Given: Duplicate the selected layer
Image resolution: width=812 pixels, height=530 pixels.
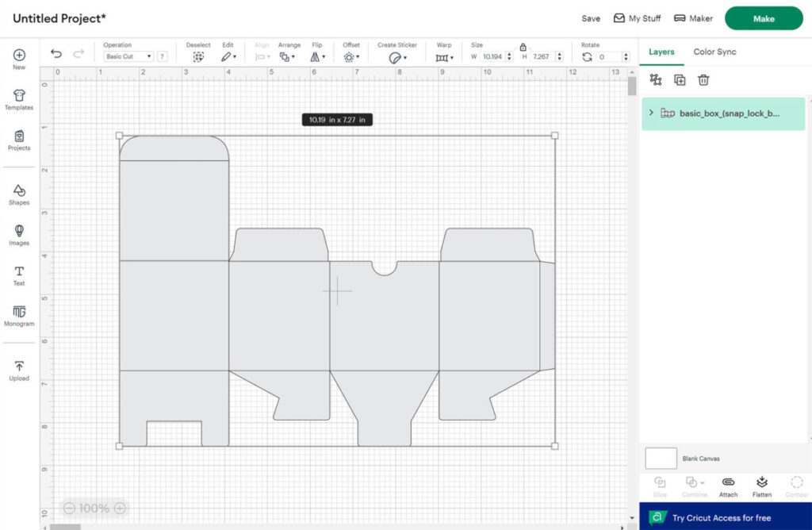Looking at the screenshot, I should tap(680, 80).
